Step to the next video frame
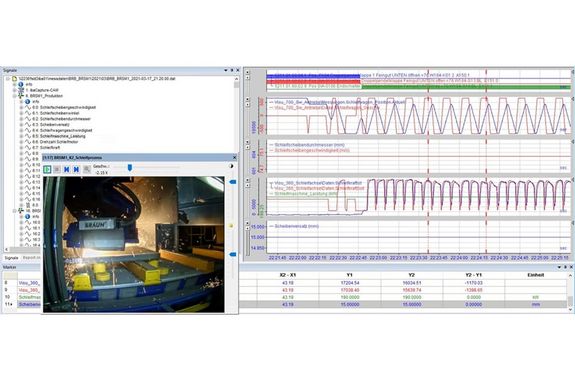 point(76,169)
